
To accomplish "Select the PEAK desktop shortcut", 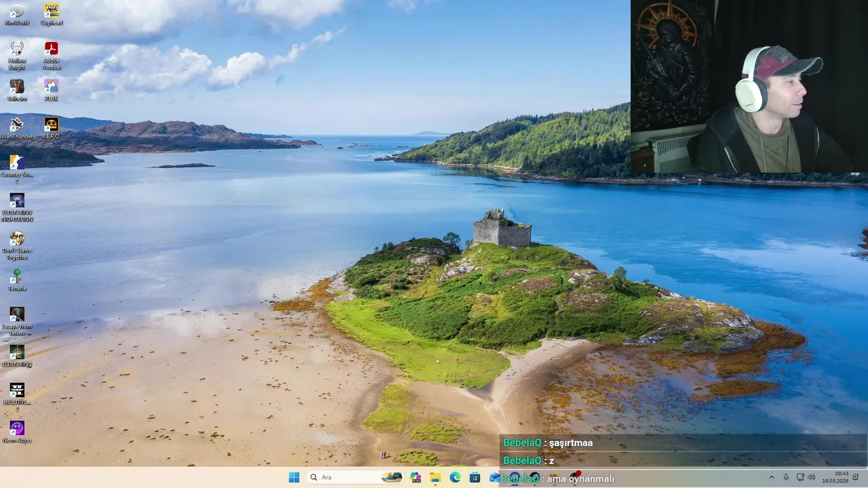I will [52, 90].
